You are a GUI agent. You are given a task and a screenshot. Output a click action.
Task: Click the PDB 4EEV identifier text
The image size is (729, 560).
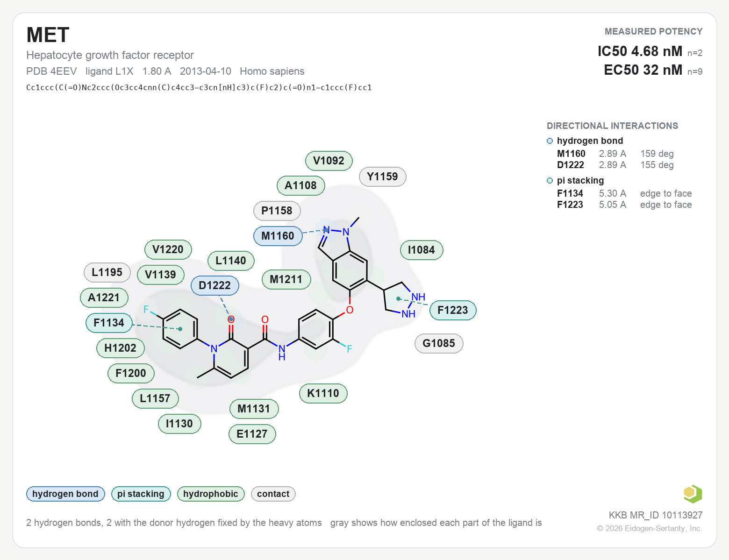click(51, 71)
